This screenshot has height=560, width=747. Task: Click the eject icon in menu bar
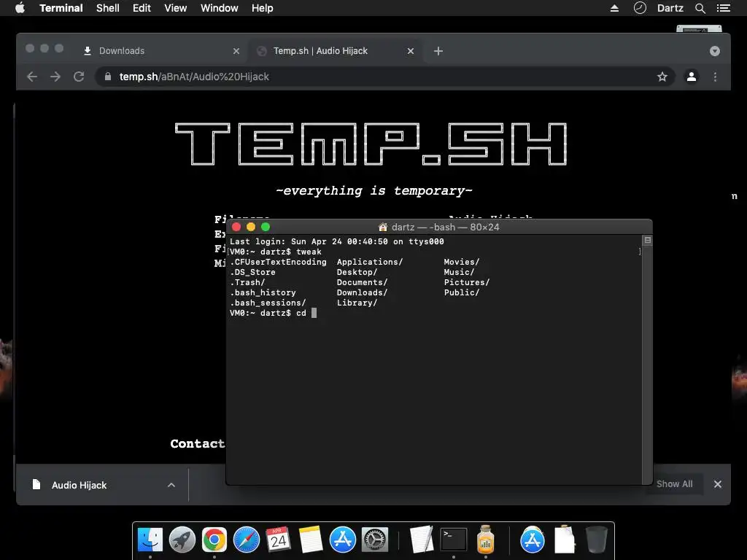click(x=614, y=8)
